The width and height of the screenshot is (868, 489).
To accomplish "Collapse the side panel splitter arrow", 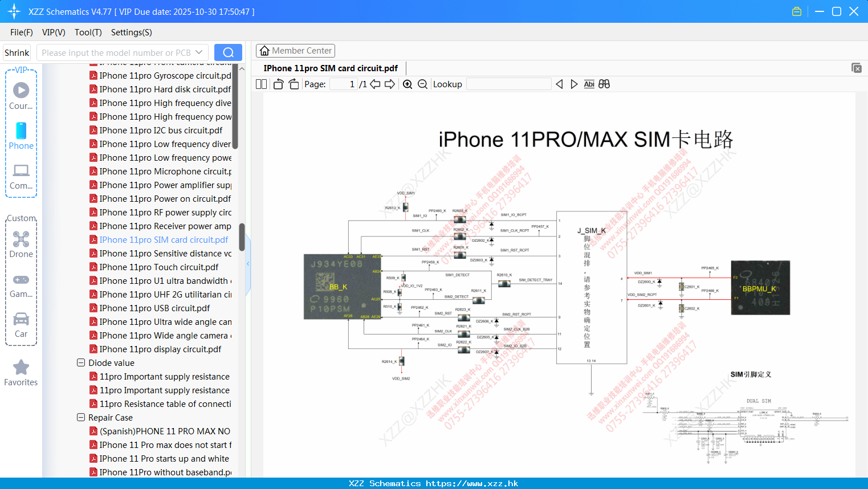I will click(248, 264).
